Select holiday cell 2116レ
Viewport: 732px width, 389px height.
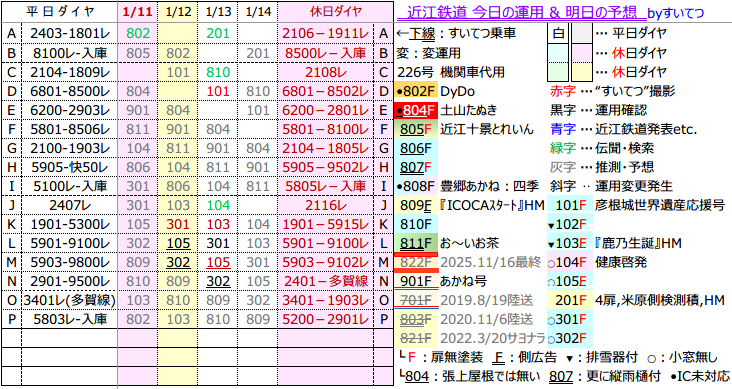click(325, 205)
